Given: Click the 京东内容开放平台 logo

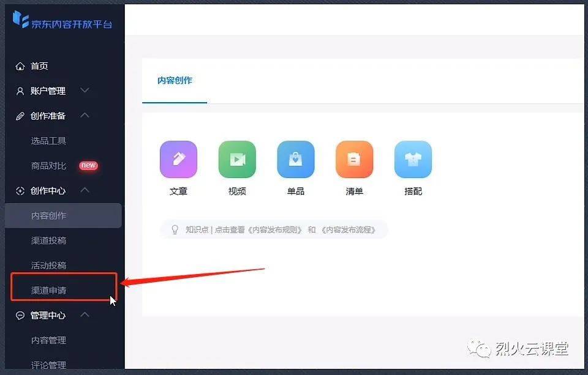Looking at the screenshot, I should pyautogui.click(x=62, y=20).
